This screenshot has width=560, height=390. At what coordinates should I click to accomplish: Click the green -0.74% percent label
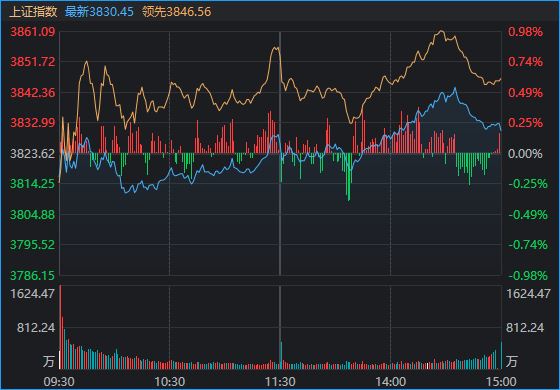point(528,245)
